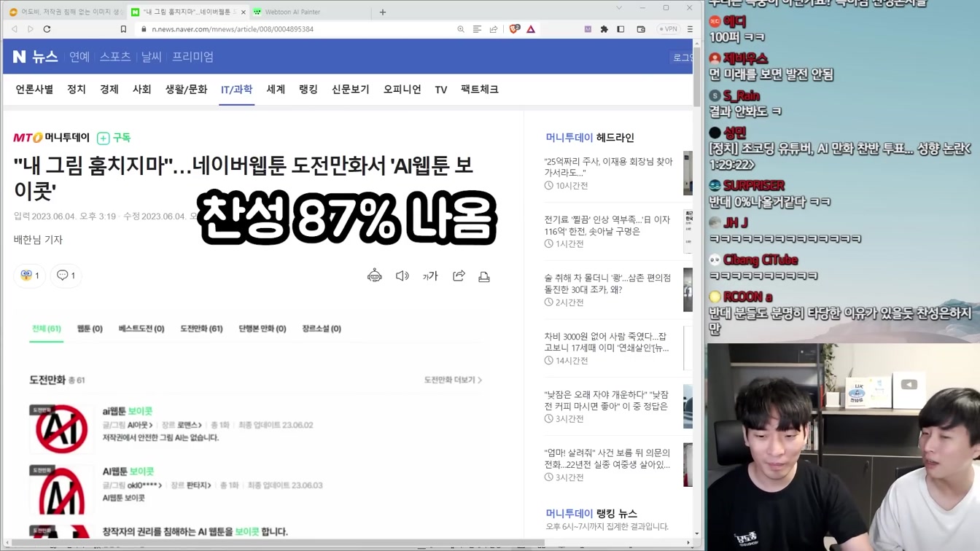This screenshot has height=551, width=980.
Task: Open the extensions puzzle-piece icon
Action: 604,29
